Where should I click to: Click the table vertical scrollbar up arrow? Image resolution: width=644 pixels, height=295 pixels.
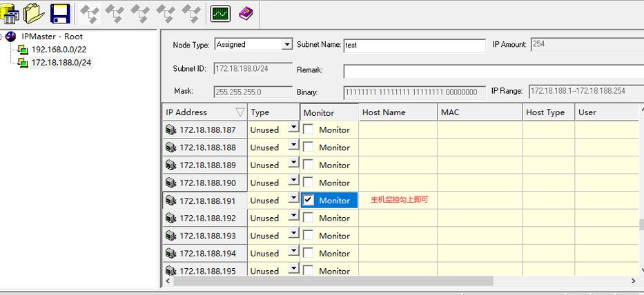[641, 109]
